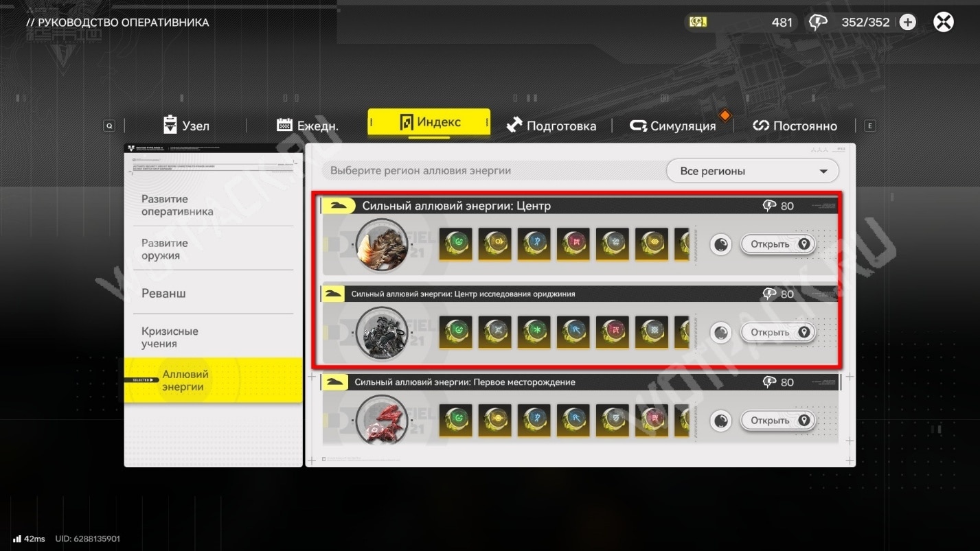
Task: Toggle round tracking icon in Центр исследования ориджиния row
Action: [720, 333]
